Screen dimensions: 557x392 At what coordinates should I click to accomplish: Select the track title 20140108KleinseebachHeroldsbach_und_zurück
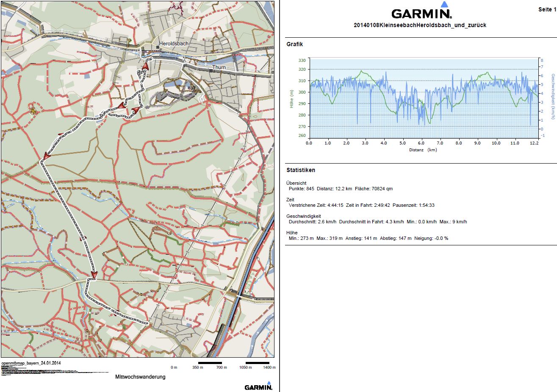(x=420, y=25)
